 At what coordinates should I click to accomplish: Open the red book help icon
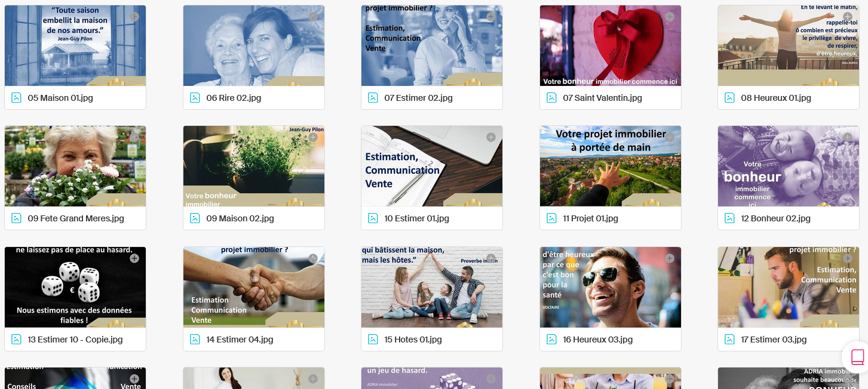(857, 357)
